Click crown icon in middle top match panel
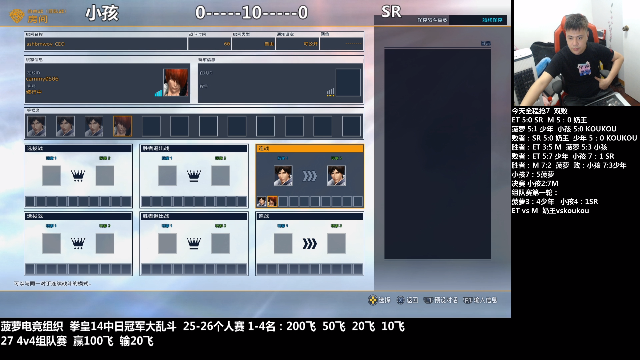Image resolution: width=640 pixels, height=360 pixels. (x=194, y=176)
